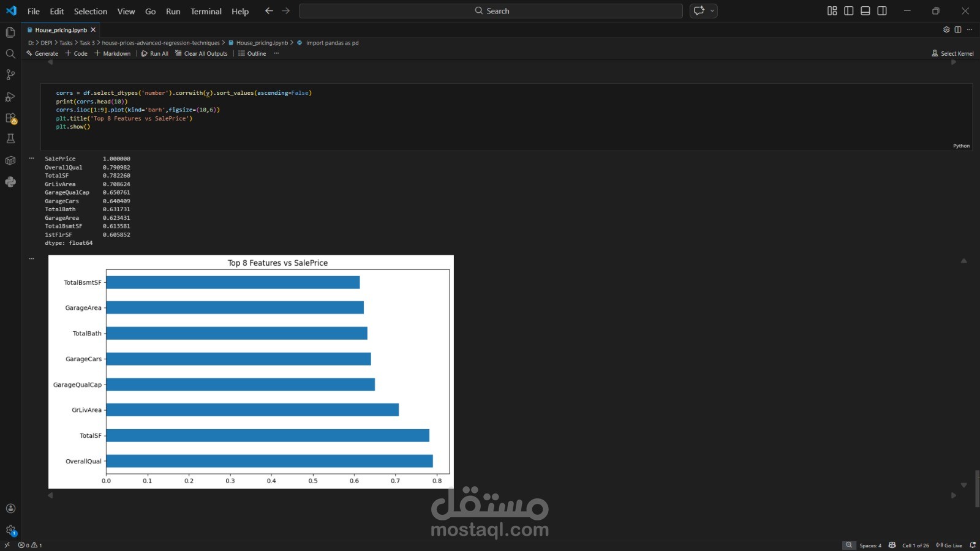The image size is (980, 551).
Task: Click the Python cell language label
Action: tap(961, 146)
